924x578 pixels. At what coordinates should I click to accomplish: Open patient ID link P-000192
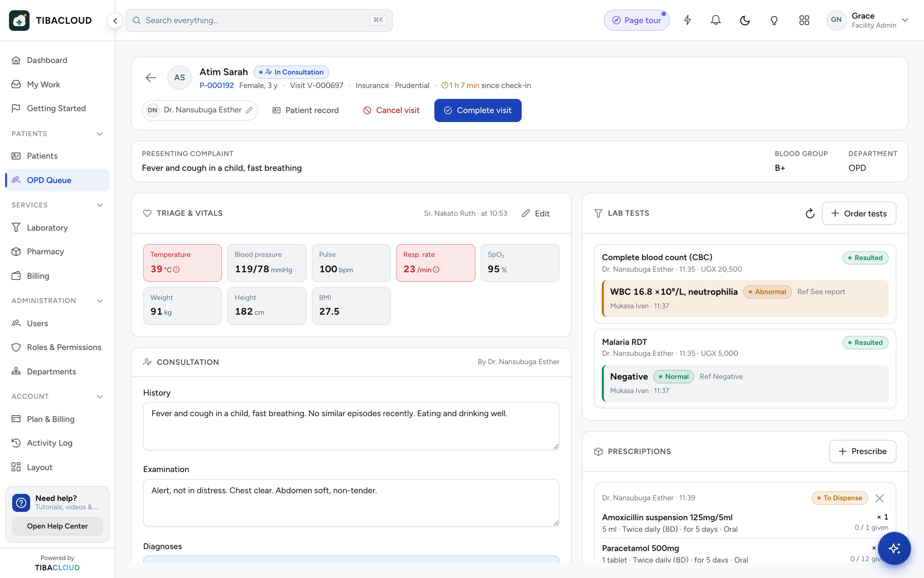(217, 85)
